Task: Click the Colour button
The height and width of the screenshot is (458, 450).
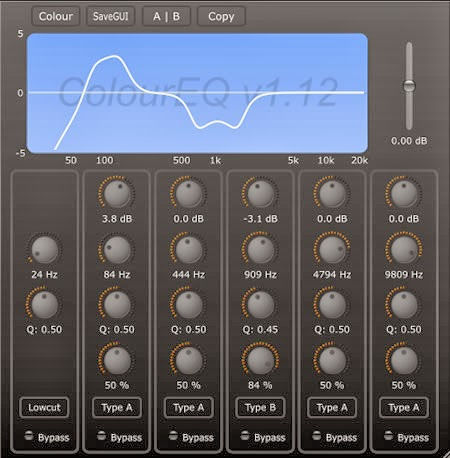Action: (56, 16)
